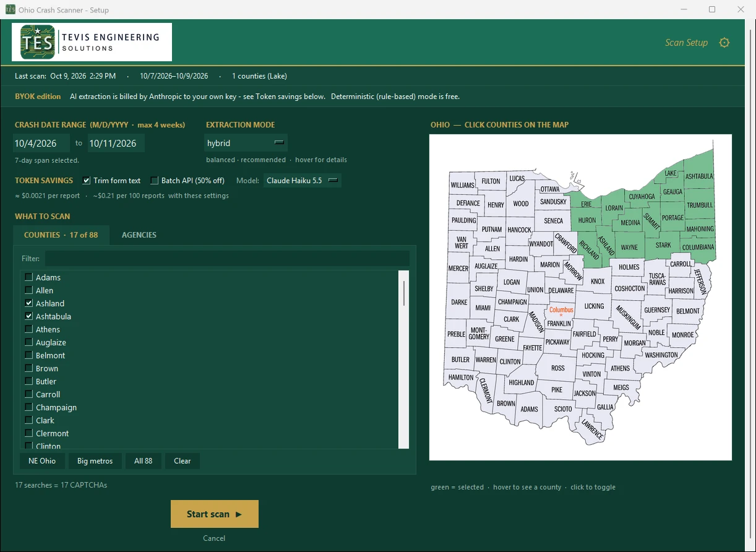Select All 88 counties button

point(143,461)
